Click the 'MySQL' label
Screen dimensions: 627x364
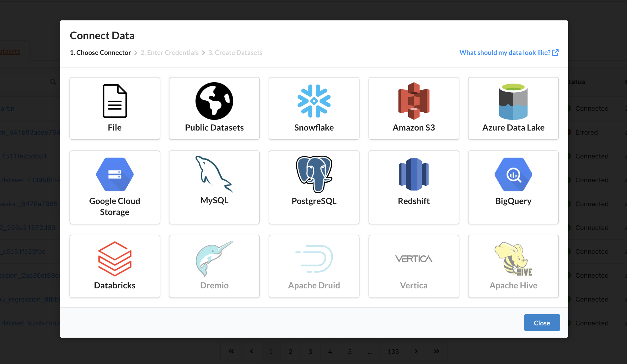214,200
